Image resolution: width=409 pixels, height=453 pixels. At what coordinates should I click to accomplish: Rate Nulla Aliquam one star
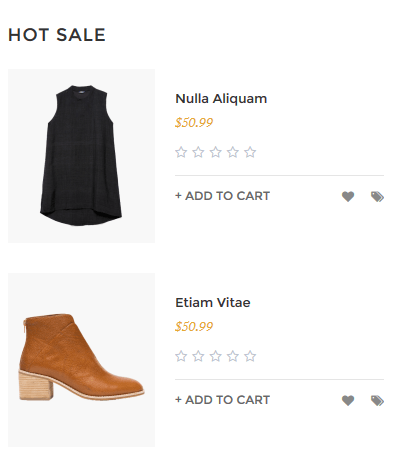click(x=181, y=152)
